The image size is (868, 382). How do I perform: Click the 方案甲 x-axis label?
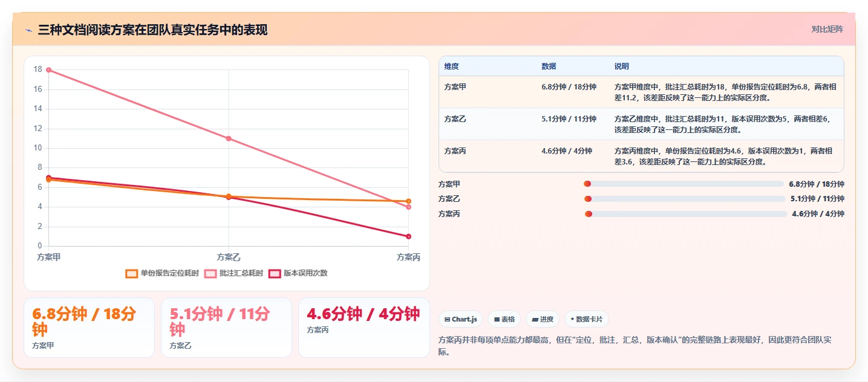pos(48,257)
